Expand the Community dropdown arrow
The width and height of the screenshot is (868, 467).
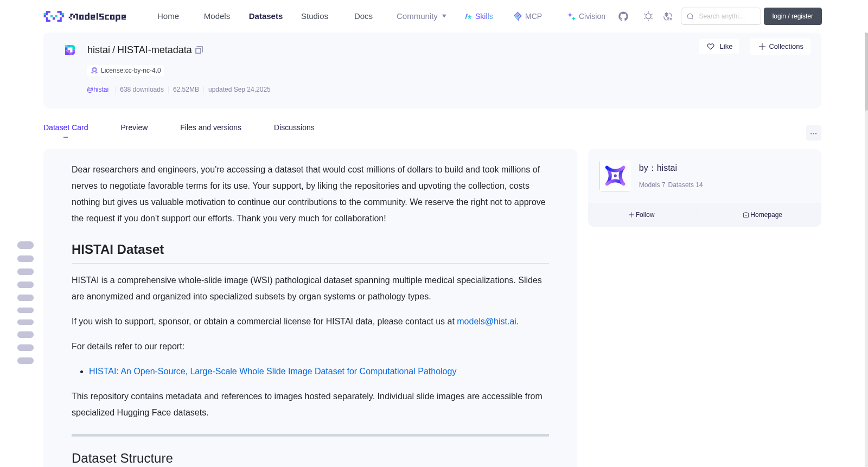click(444, 16)
